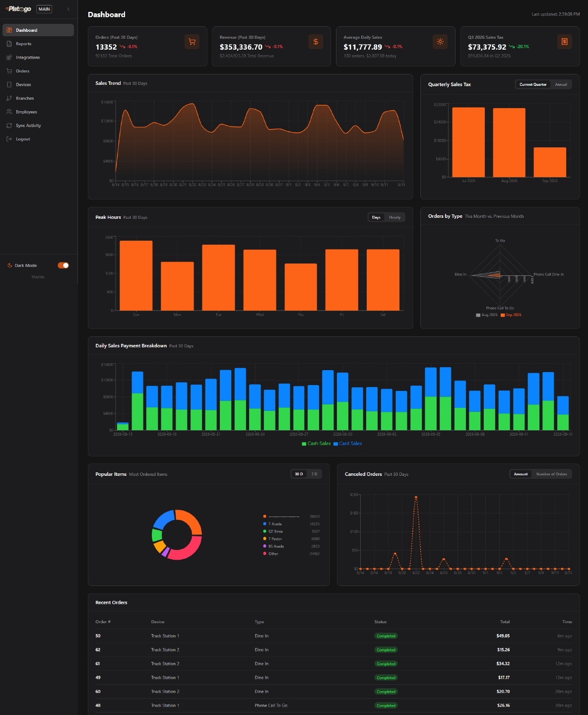Go to the Orders page

point(38,71)
